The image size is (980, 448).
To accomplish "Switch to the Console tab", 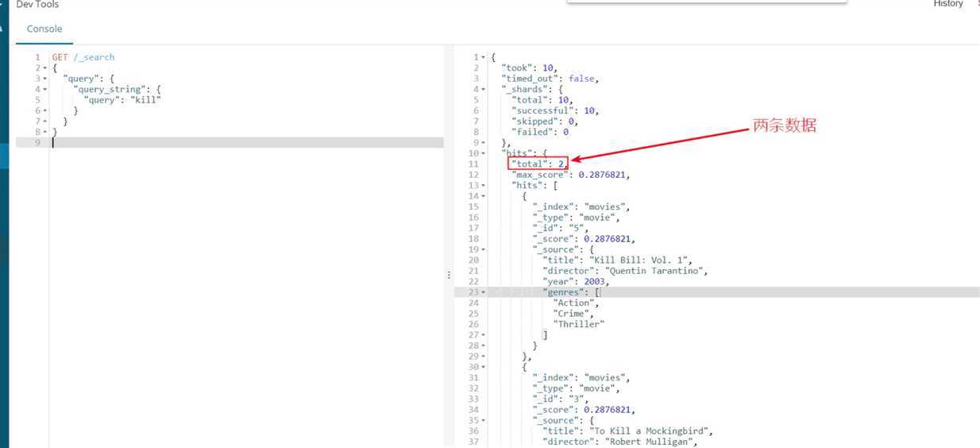I will pos(44,29).
